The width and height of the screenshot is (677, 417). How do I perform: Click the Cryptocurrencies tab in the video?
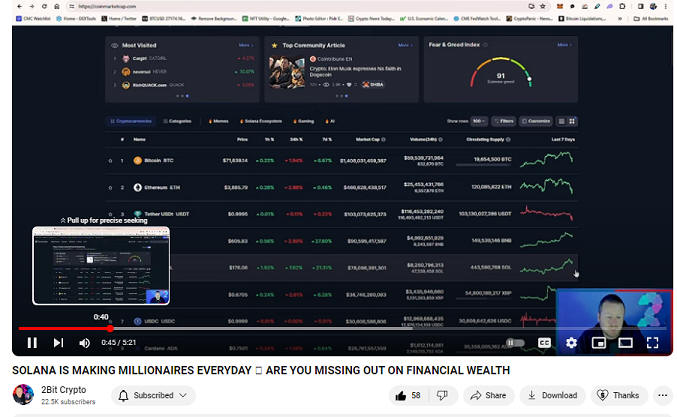coord(131,121)
